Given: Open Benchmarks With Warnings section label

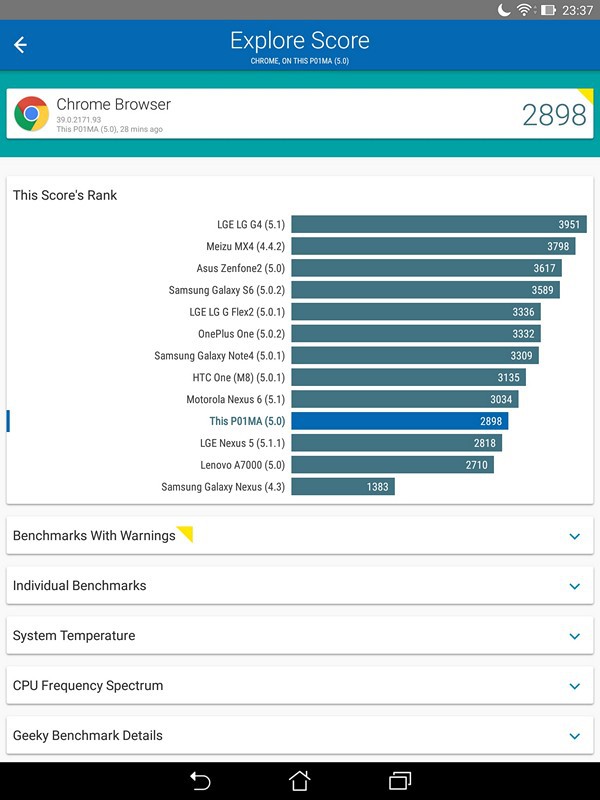Looking at the screenshot, I should click(94, 535).
